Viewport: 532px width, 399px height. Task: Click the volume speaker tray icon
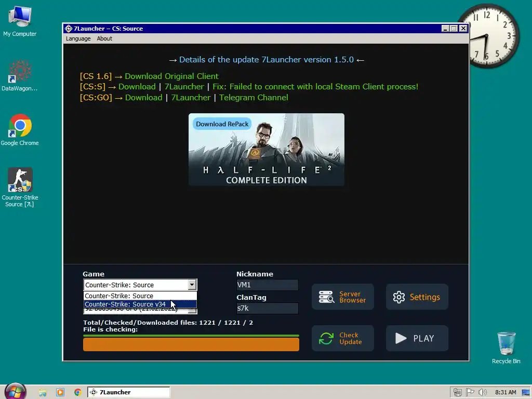click(x=482, y=393)
